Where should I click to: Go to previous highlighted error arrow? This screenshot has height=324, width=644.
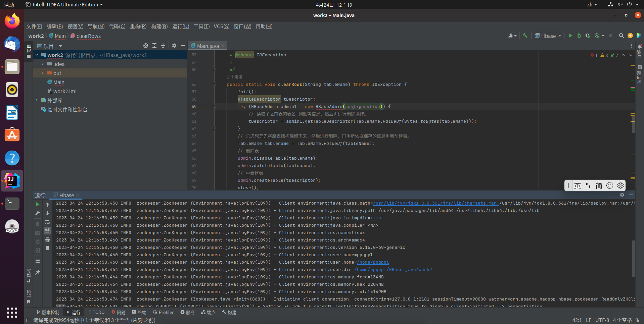[623, 55]
